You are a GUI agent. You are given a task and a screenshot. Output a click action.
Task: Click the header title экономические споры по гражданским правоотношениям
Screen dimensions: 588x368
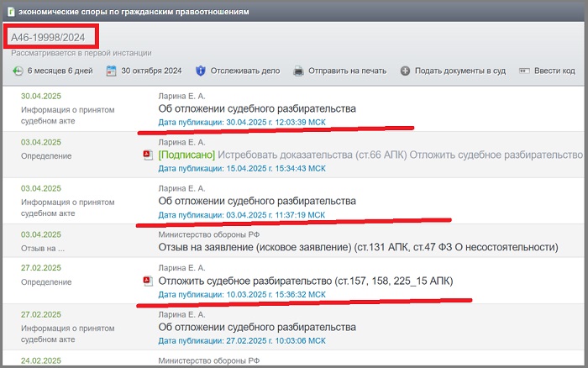(134, 12)
